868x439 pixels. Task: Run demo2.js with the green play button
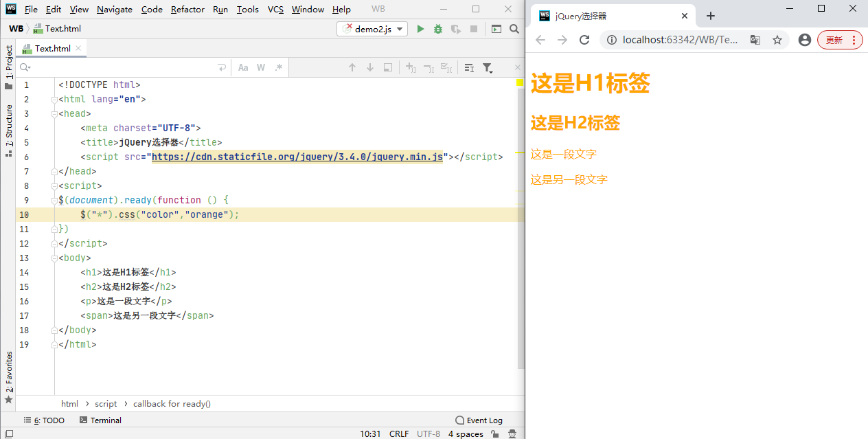pyautogui.click(x=420, y=29)
